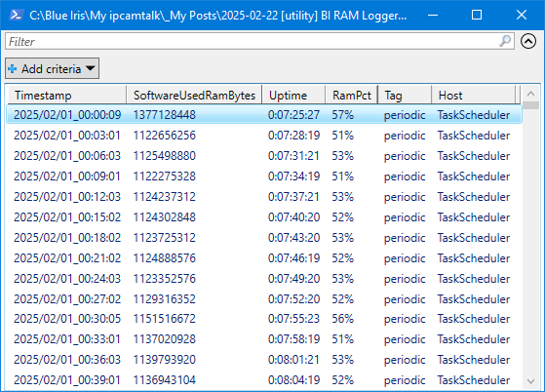Screen dimensions: 545x392
Task: Click RAM bytes value 1137020928
Action: [165, 339]
